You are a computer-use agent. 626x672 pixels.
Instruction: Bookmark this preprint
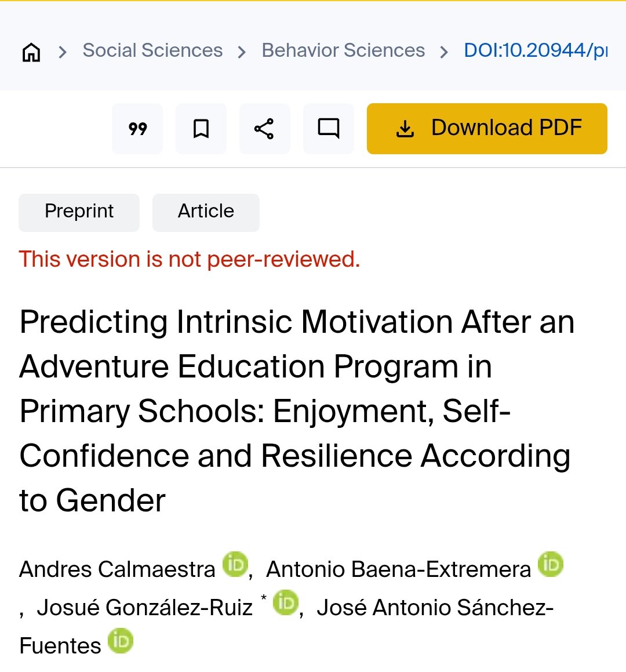(x=201, y=129)
